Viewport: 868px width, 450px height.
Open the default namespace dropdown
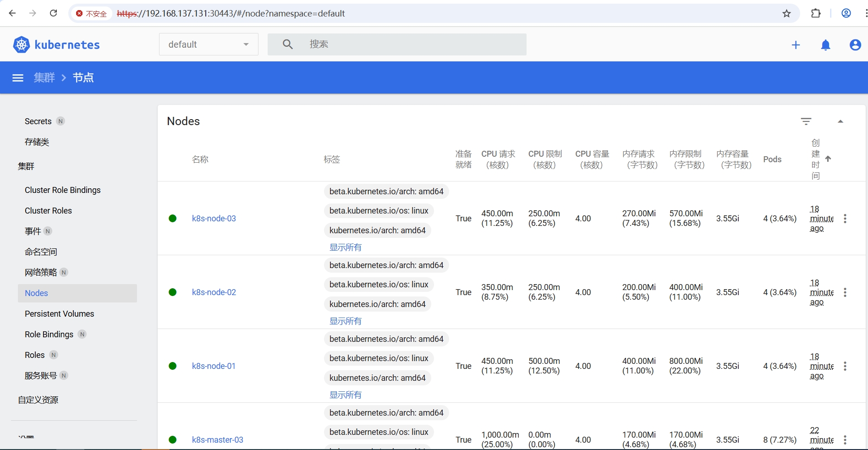(209, 44)
